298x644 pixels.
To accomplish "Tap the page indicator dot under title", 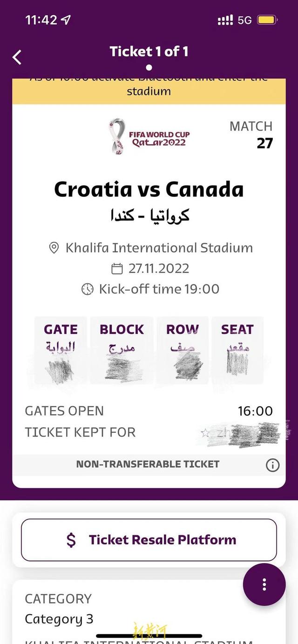I will [149, 67].
